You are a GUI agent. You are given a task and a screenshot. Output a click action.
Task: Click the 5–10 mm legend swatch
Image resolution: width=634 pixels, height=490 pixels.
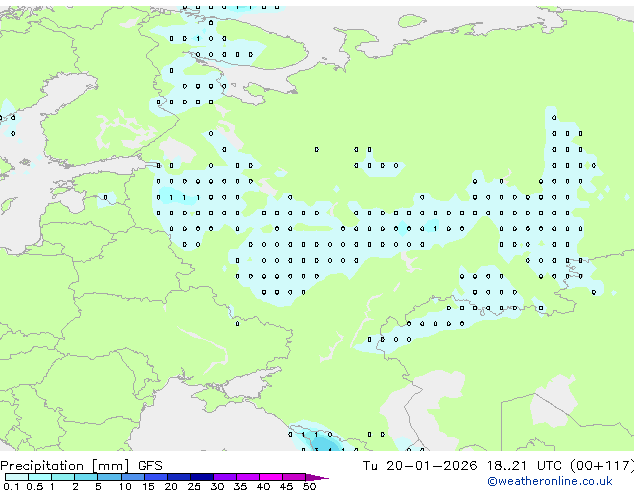(109, 477)
